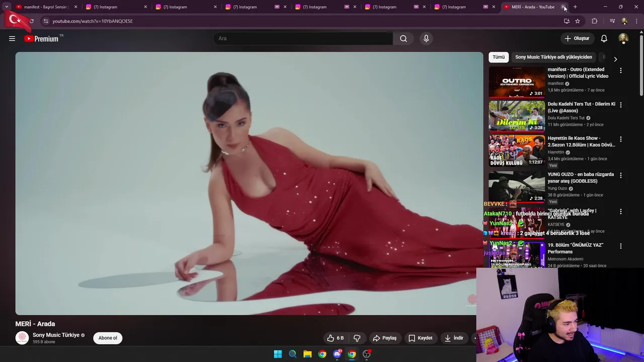644x362 pixels.
Task: Click the main video player
Action: pyautogui.click(x=249, y=184)
